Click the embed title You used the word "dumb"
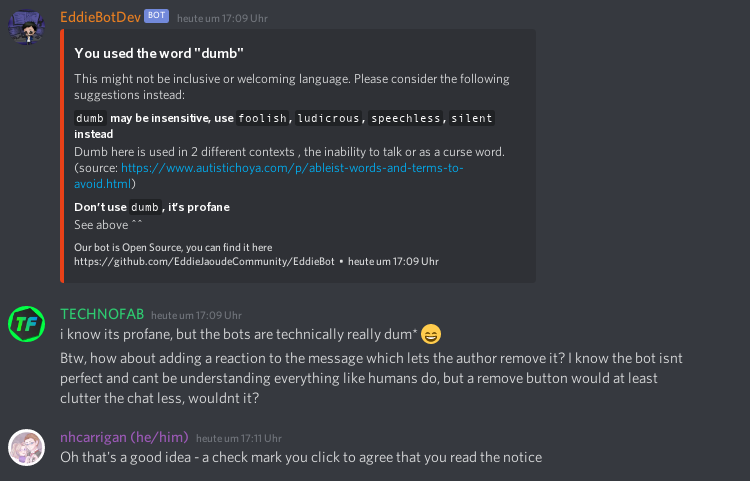This screenshot has width=750, height=481. click(159, 53)
